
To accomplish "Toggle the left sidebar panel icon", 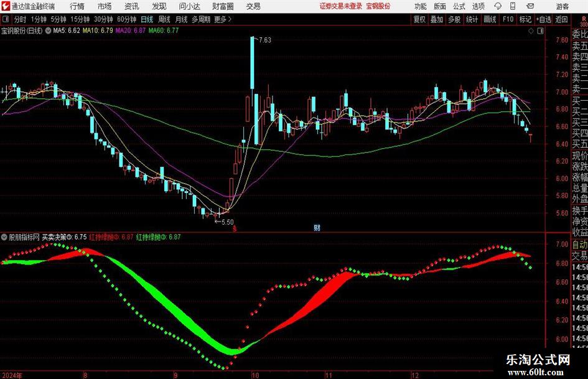I will point(6,19).
